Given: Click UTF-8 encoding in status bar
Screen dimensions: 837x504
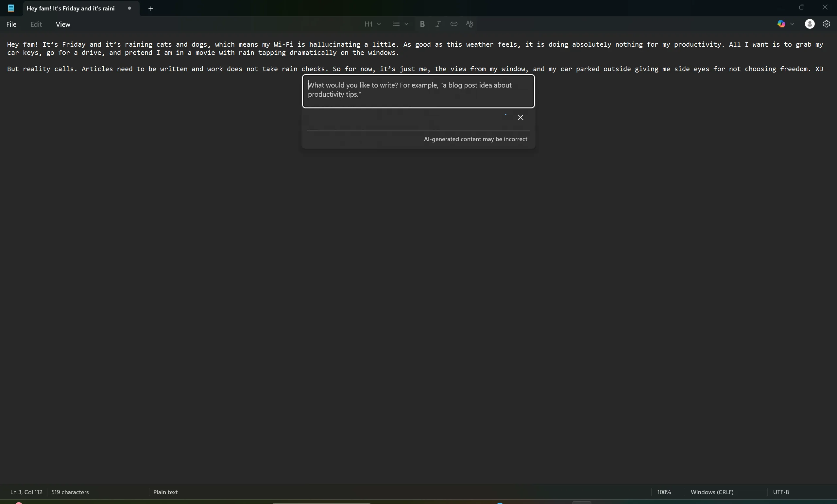Looking at the screenshot, I should tap(781, 492).
